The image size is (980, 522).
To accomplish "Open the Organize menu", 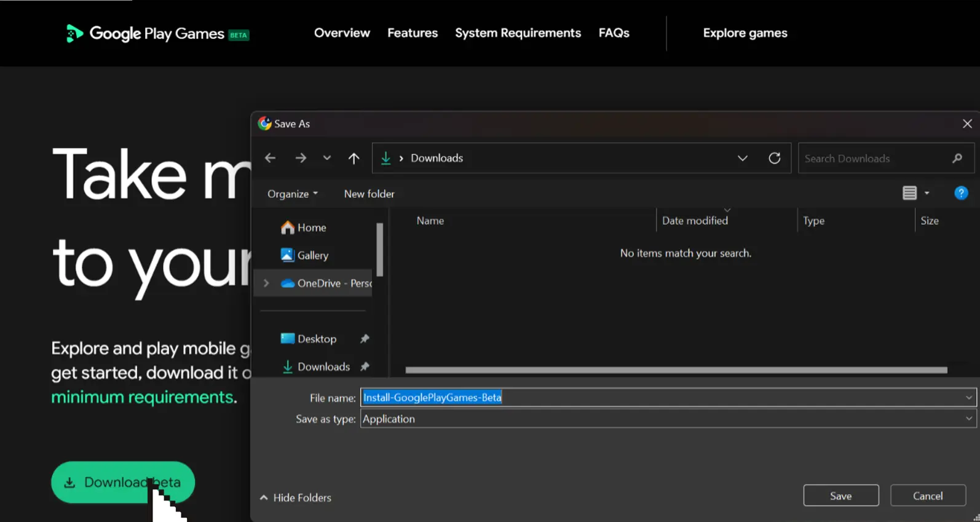I will tap(292, 194).
